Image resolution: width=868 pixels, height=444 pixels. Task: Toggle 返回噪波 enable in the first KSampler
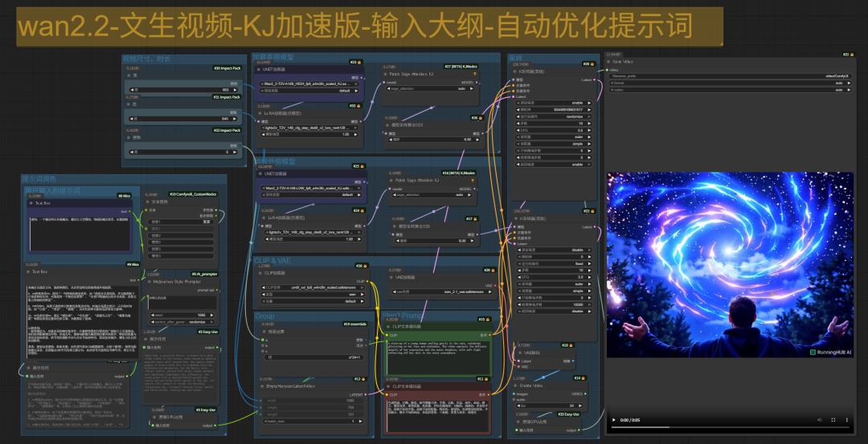(554, 165)
